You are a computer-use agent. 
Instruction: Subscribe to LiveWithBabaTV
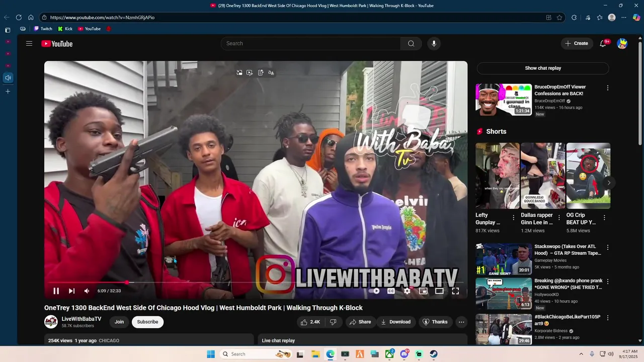(148, 322)
